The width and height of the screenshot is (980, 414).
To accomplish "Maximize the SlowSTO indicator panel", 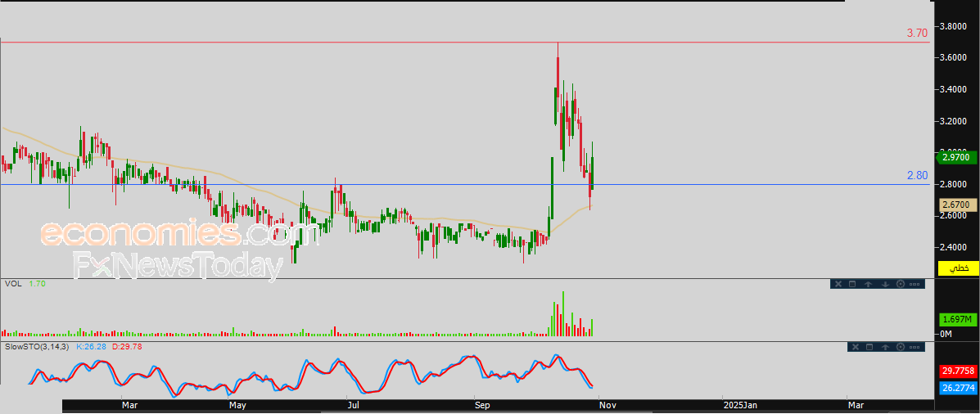I will click(869, 347).
